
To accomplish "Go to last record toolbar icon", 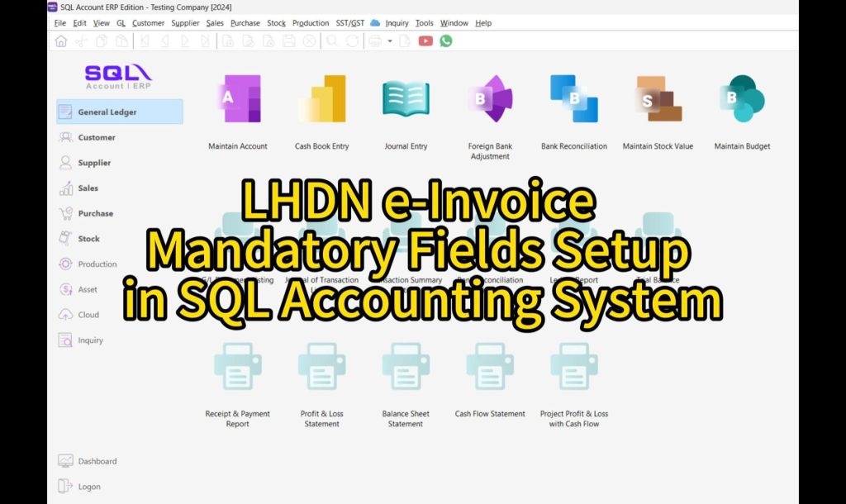I will (205, 41).
